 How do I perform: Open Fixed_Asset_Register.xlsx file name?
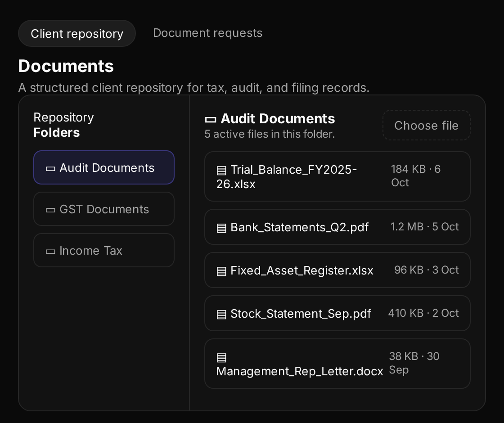[302, 270]
